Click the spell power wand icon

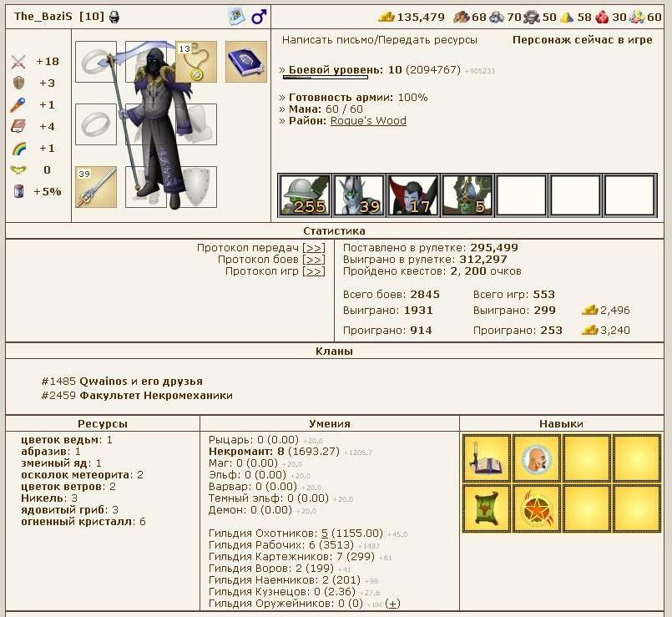[x=18, y=105]
